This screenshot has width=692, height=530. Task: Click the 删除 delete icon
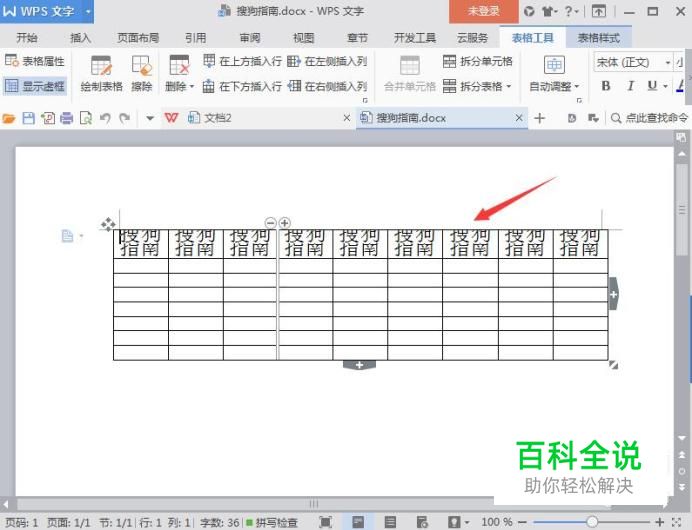click(x=179, y=65)
